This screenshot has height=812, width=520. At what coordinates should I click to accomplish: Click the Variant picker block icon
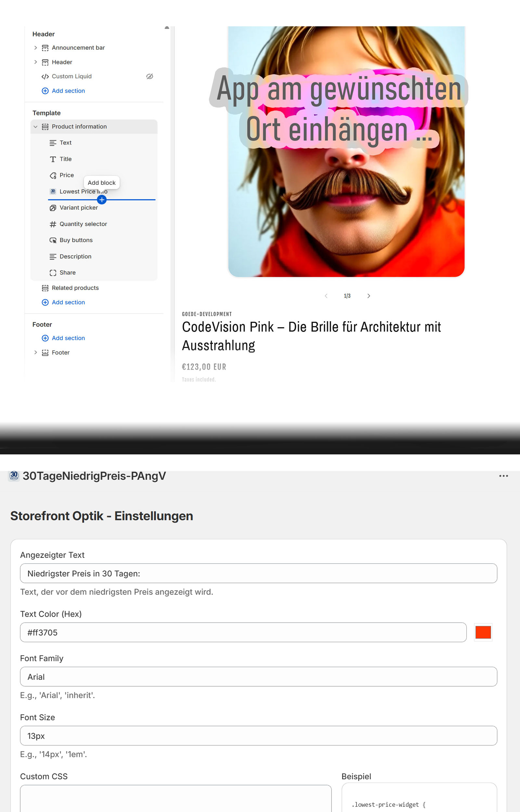tap(53, 208)
